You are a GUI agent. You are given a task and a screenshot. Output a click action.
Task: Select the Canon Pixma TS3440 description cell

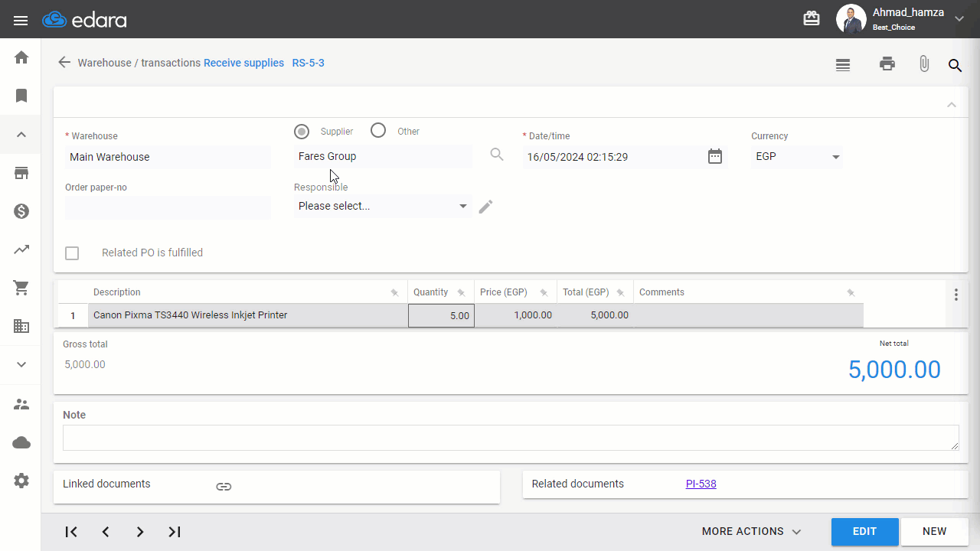pos(248,315)
